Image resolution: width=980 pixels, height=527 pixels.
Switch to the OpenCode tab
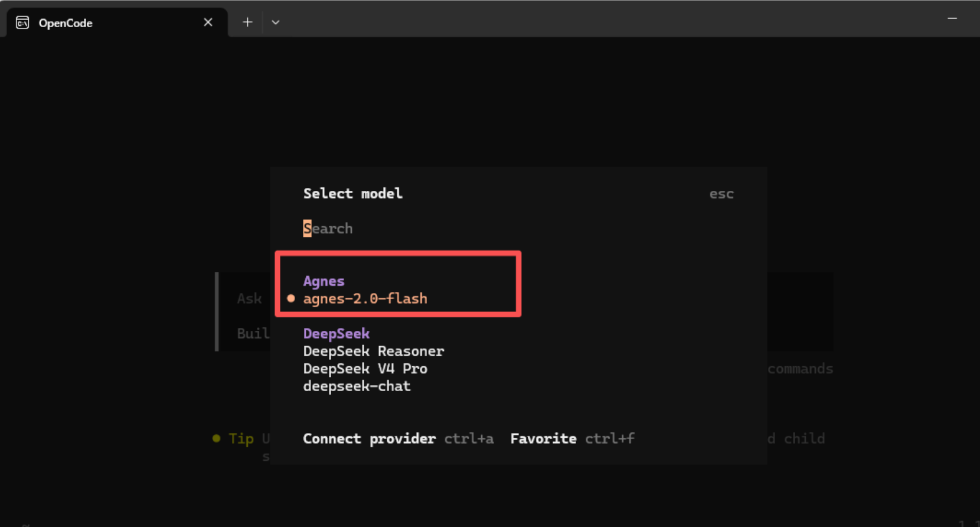tap(117, 22)
